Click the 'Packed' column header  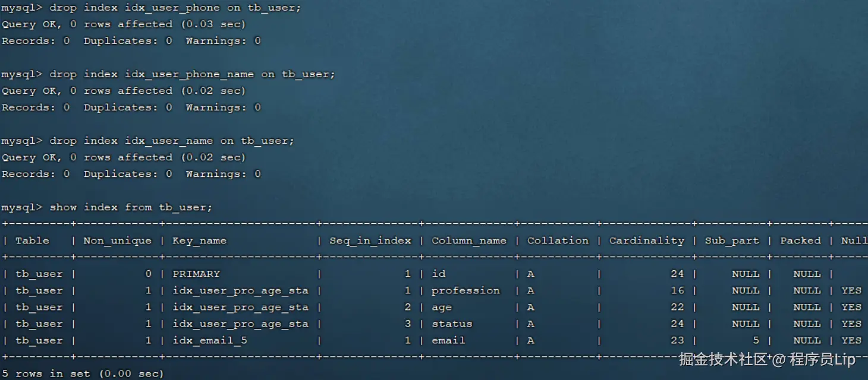pyautogui.click(x=800, y=240)
